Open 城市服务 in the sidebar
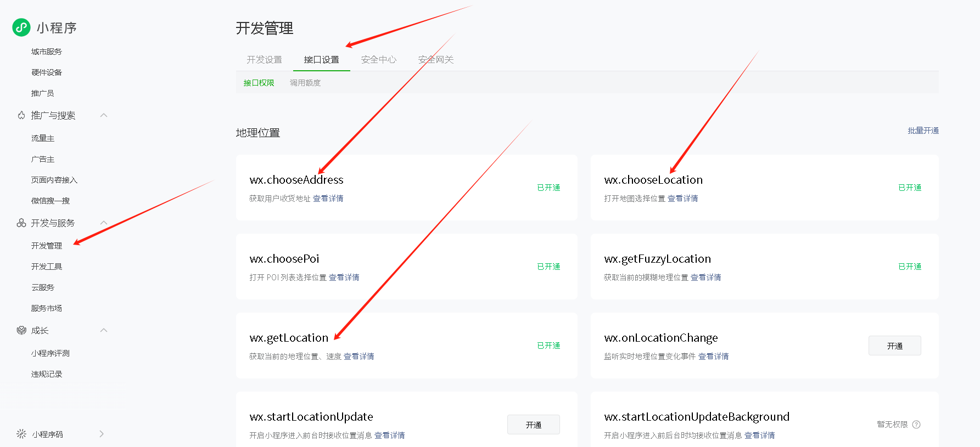This screenshot has height=447, width=980. pos(47,52)
